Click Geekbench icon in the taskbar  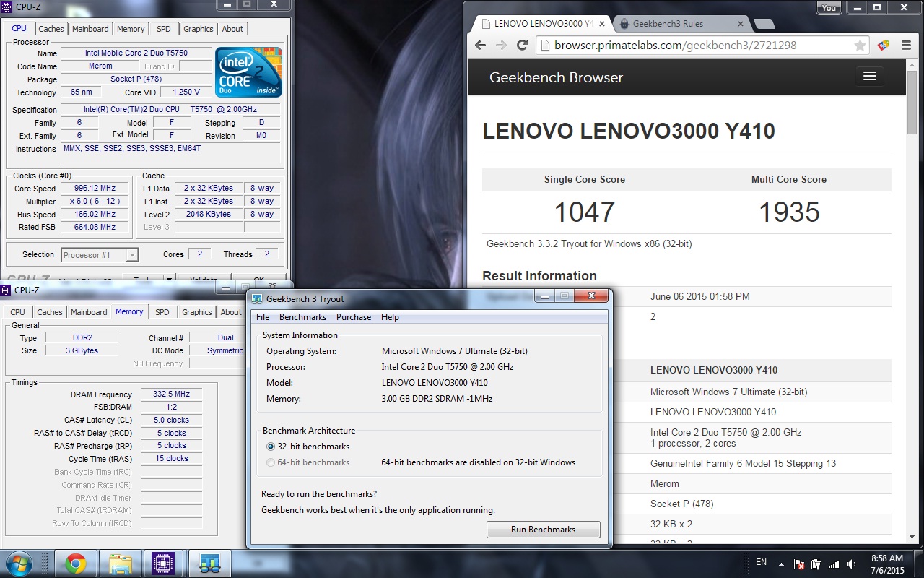(x=209, y=564)
